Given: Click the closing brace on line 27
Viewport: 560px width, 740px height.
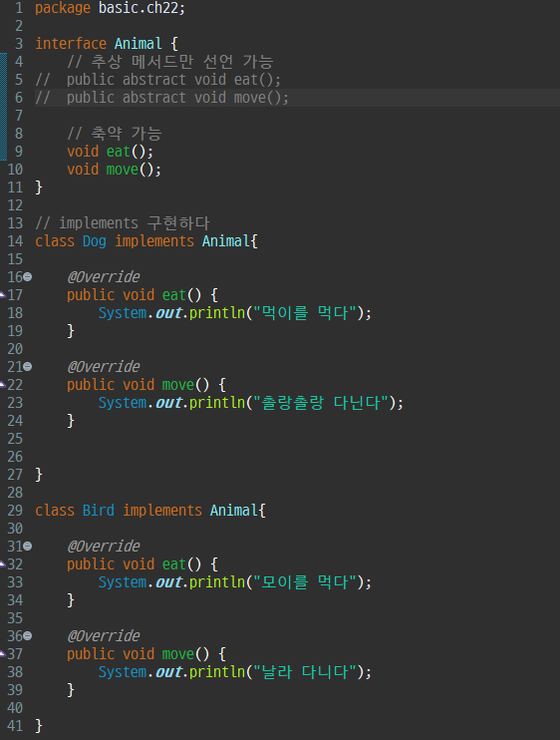Looking at the screenshot, I should [39, 475].
